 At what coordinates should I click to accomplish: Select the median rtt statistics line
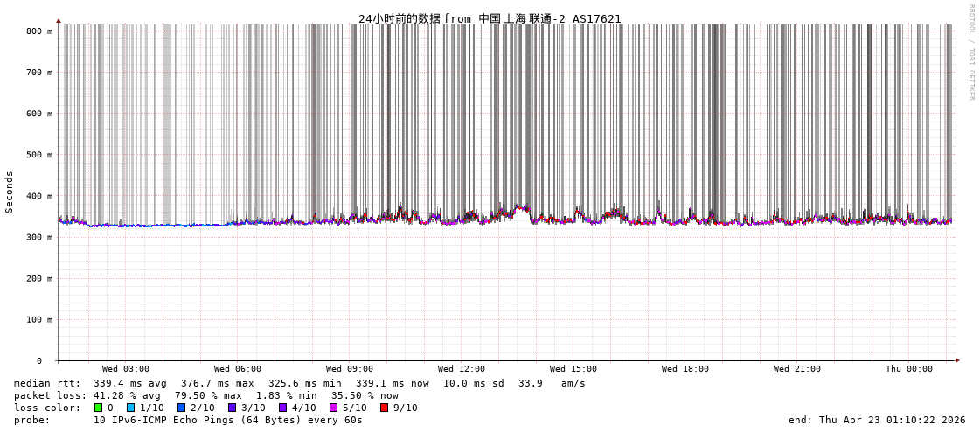300,383
